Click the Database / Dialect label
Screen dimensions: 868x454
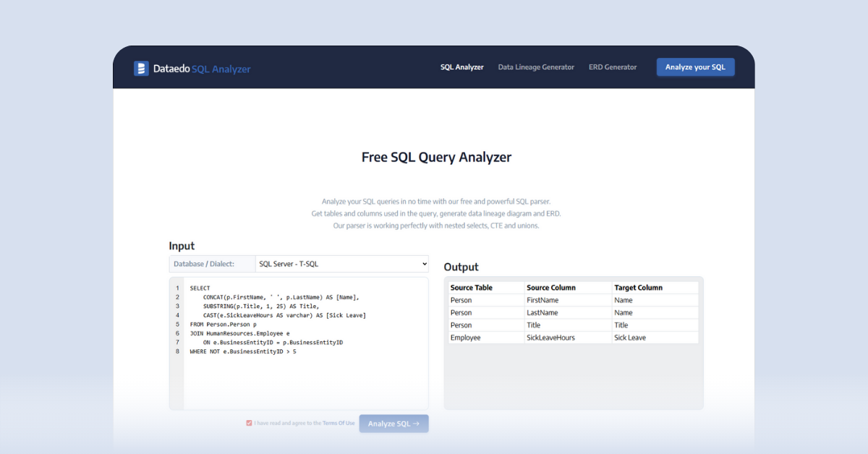(x=204, y=264)
